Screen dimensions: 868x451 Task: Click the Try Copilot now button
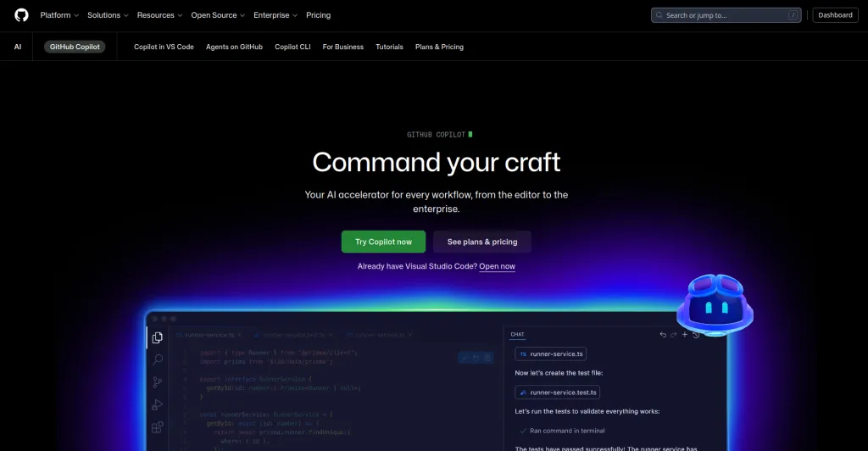tap(383, 242)
